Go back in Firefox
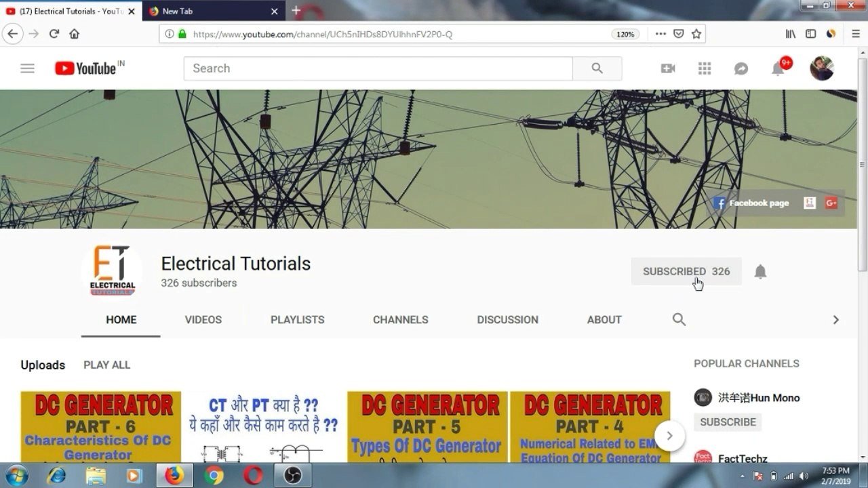Image resolution: width=868 pixels, height=488 pixels. 13,34
